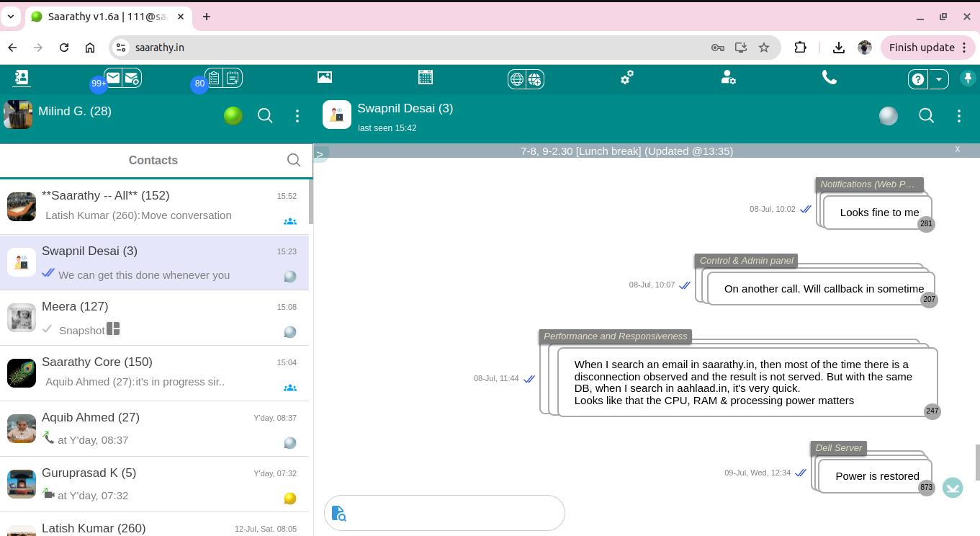Toggle the green presence status ball

pos(233,115)
